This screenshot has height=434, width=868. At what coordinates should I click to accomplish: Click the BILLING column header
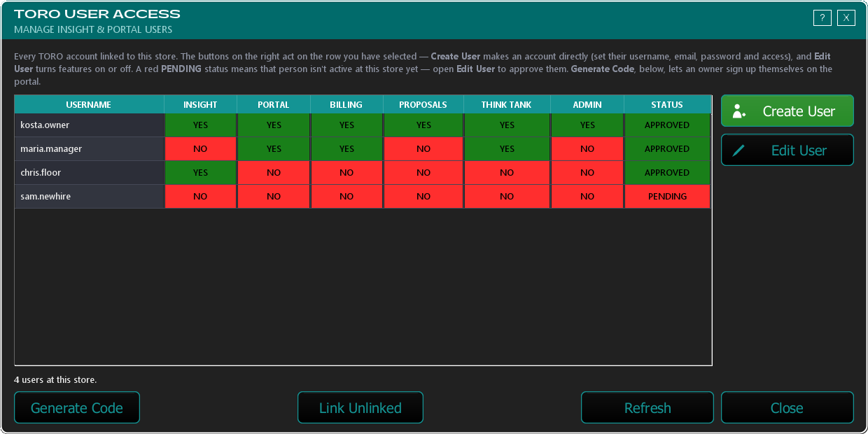[346, 104]
